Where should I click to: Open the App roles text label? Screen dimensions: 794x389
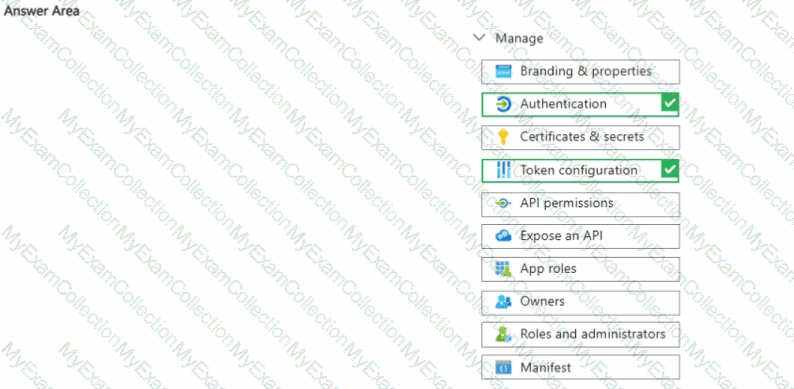click(548, 268)
